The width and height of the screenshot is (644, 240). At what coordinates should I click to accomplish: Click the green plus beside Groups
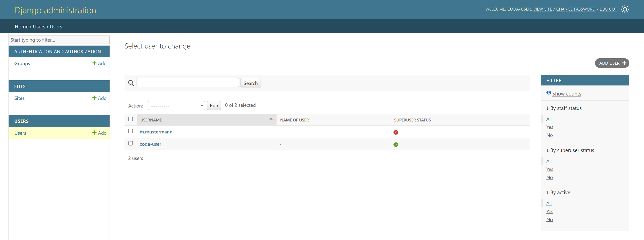click(94, 63)
